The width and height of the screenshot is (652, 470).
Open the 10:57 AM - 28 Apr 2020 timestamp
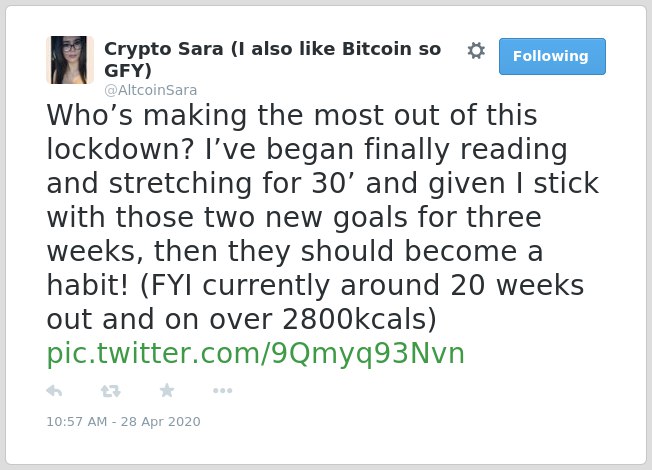pos(123,422)
